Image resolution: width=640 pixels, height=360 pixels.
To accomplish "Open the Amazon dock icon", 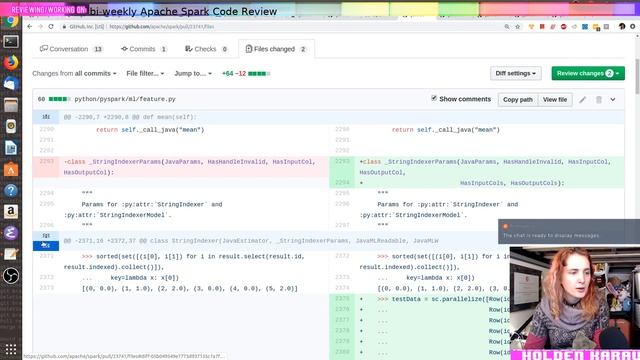I will coord(11,211).
